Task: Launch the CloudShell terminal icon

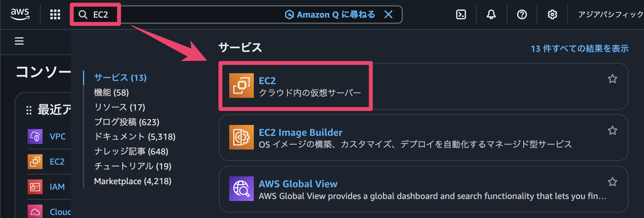Action: click(x=461, y=14)
